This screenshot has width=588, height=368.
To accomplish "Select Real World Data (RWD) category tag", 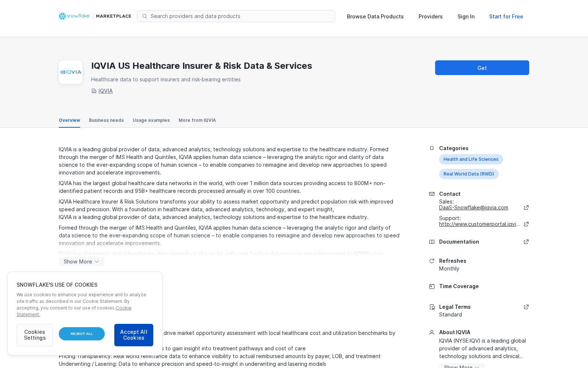I will pos(469,174).
